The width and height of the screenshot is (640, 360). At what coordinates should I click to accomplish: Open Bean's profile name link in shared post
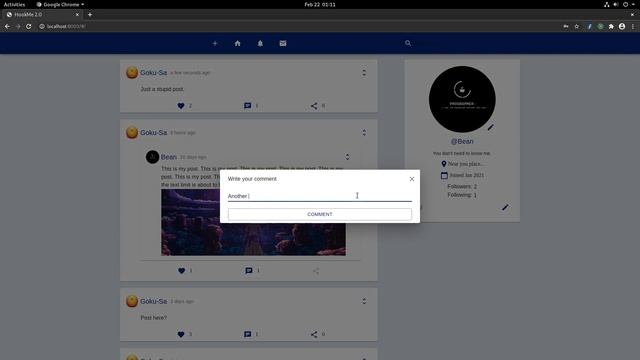(169, 157)
